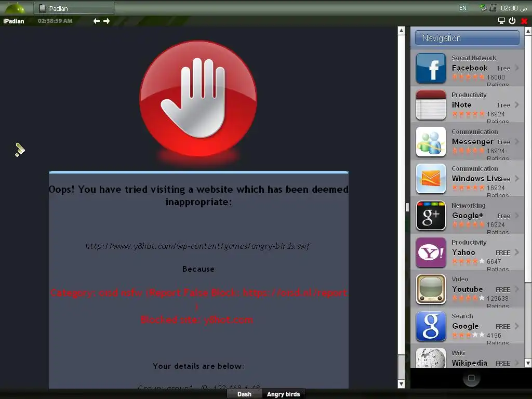This screenshot has width=532, height=399.
Task: Click the Blocked site: y8hot.com text
Action: 197,320
